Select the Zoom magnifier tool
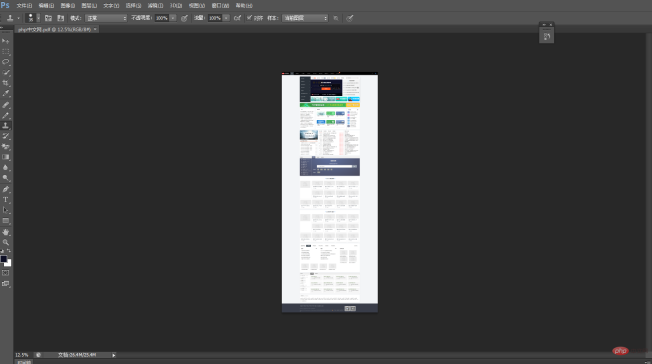 tap(5, 242)
